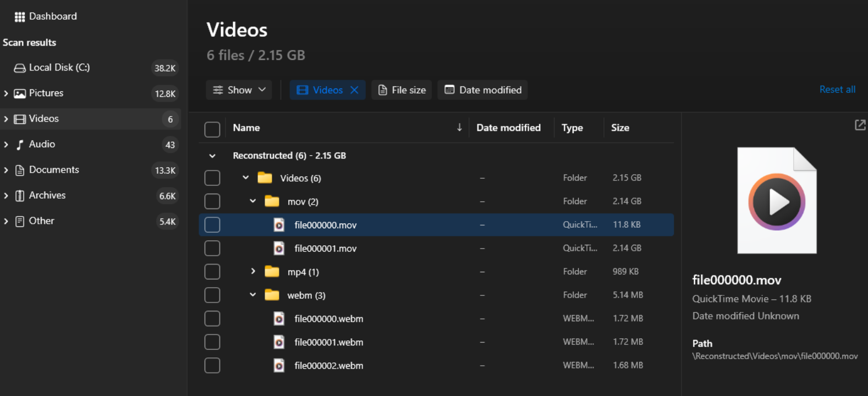
Task: Check the file000002.webm checkbox
Action: 212,365
